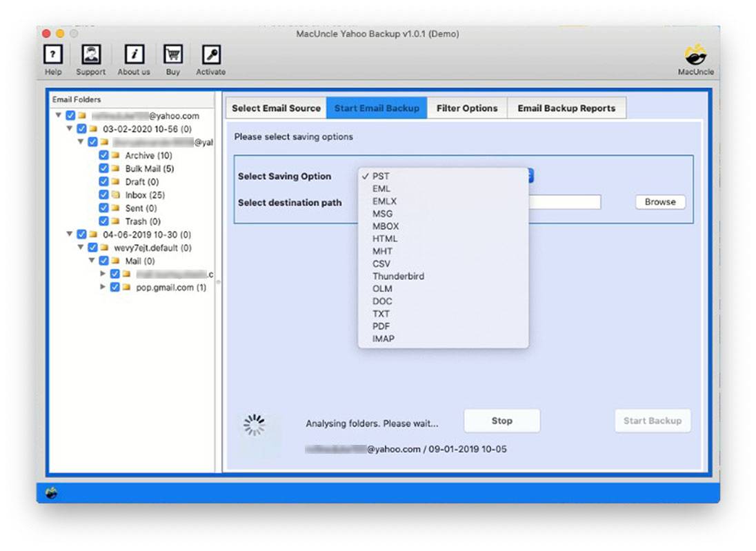Image resolution: width=756 pixels, height=551 pixels.
Task: Stop the folder analysis
Action: [501, 421]
